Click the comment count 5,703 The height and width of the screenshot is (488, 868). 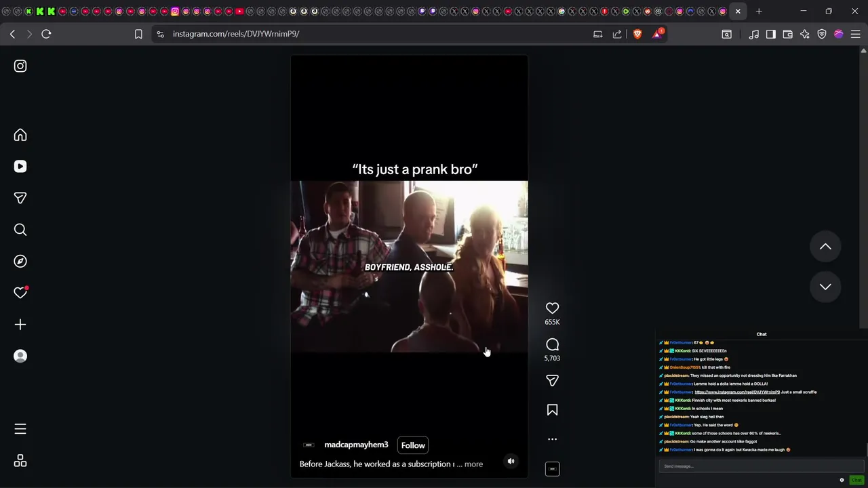point(552,358)
